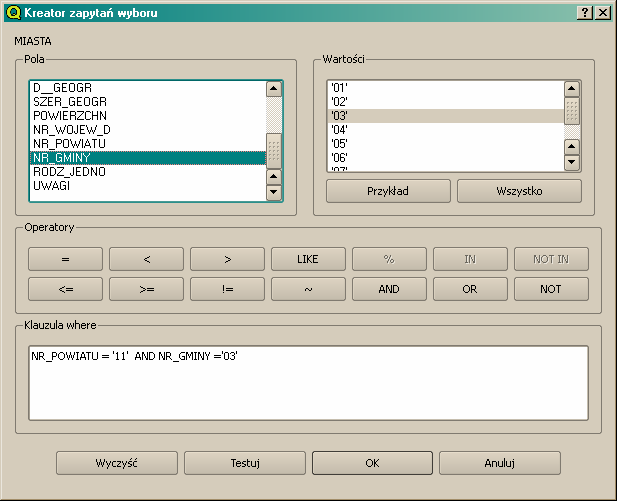617x501 pixels.
Task: Insert the LIKE operator
Action: click(308, 259)
